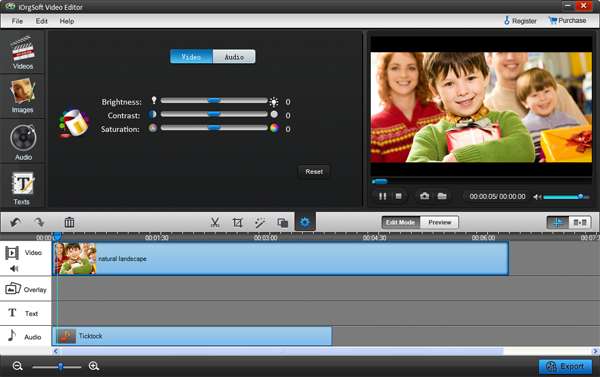This screenshot has height=377, width=600.
Task: Switch to the Video adjustments tab
Action: 191,57
